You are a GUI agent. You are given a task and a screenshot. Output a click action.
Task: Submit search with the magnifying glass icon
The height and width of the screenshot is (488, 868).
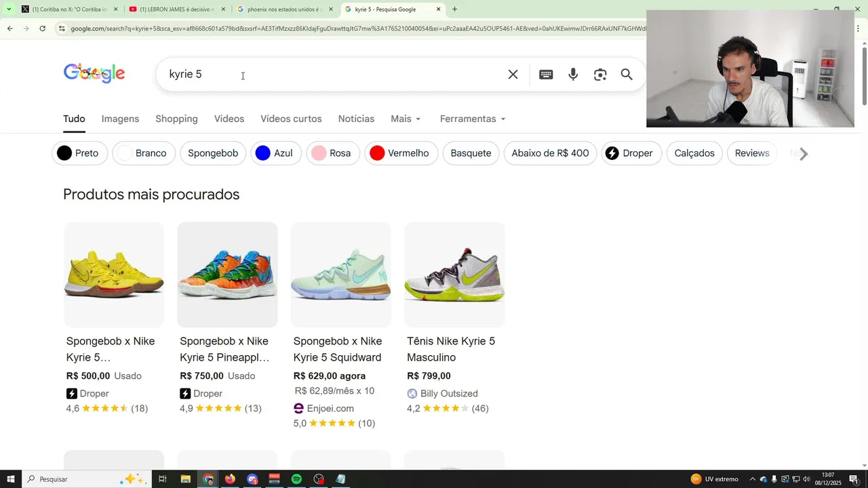tap(627, 75)
